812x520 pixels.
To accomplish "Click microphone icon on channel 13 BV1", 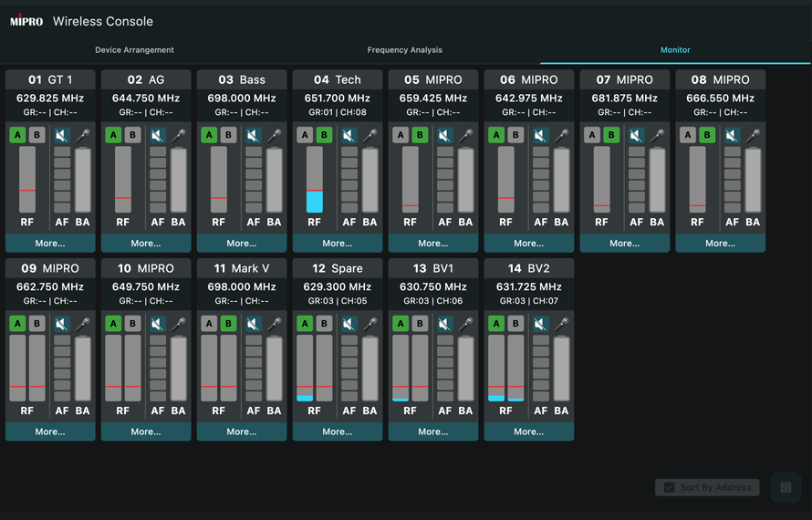I will (x=466, y=324).
